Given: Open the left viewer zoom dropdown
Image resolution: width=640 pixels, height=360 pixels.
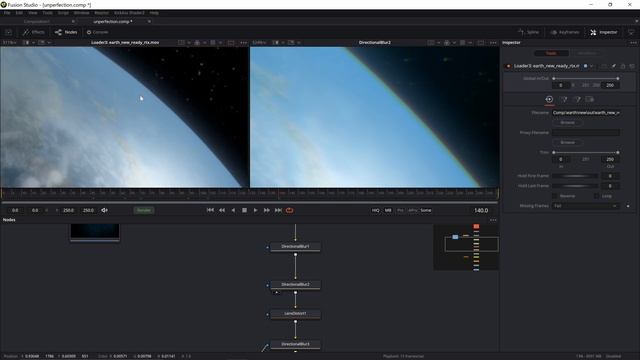Looking at the screenshot, I should click(10, 42).
